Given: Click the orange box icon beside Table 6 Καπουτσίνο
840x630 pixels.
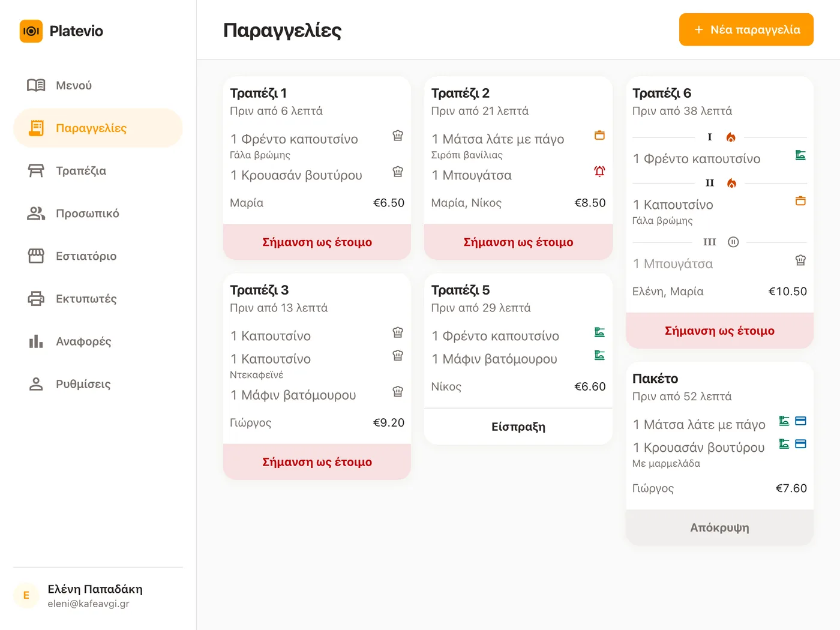Looking at the screenshot, I should [800, 201].
